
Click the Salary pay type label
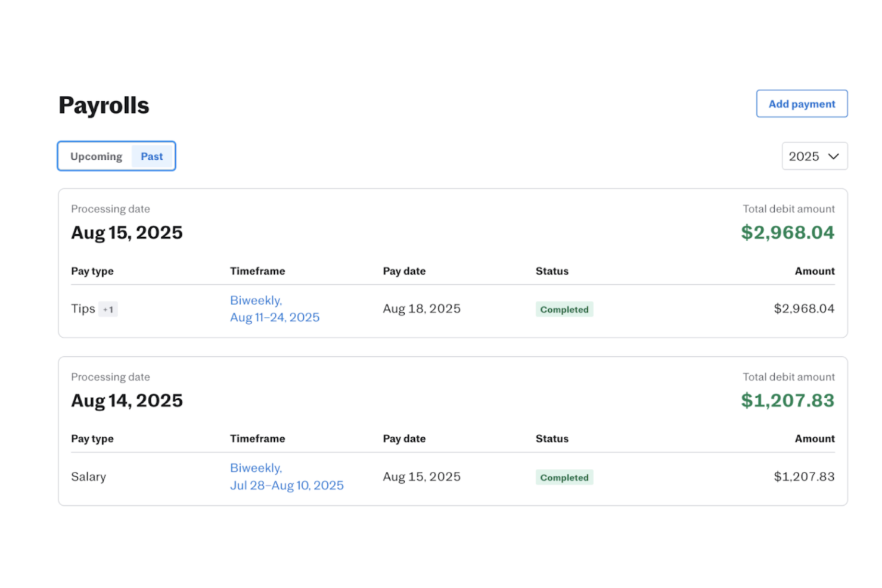click(88, 477)
